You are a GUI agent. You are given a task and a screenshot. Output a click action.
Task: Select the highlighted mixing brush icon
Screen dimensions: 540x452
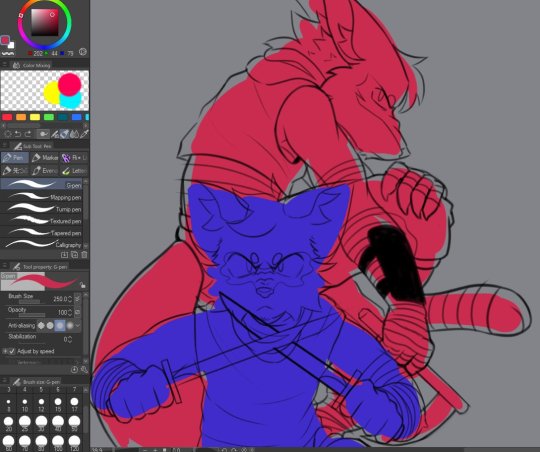(64, 134)
